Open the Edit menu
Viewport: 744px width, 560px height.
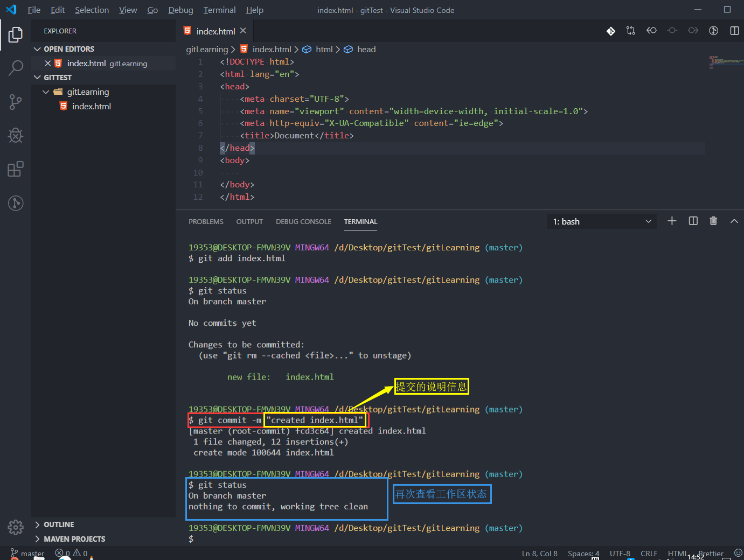click(x=58, y=10)
